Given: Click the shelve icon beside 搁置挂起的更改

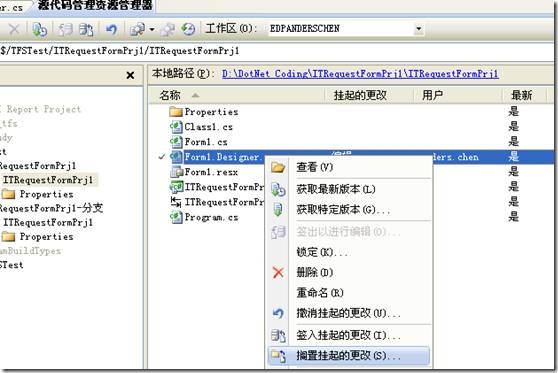Looking at the screenshot, I should point(278,356).
